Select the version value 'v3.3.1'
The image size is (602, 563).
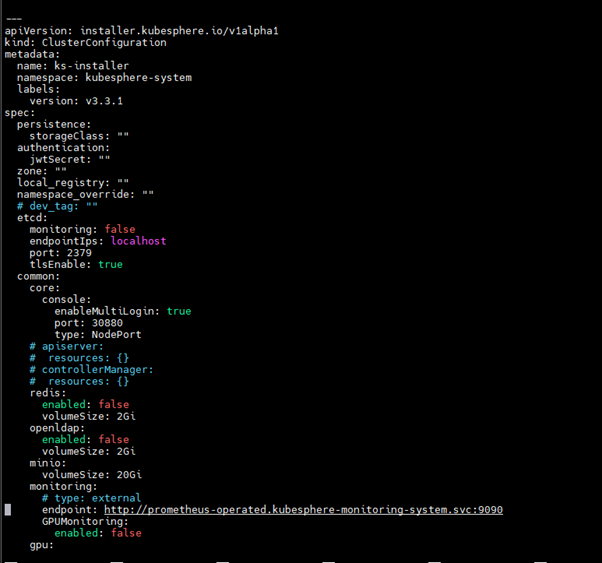pyautogui.click(x=104, y=101)
